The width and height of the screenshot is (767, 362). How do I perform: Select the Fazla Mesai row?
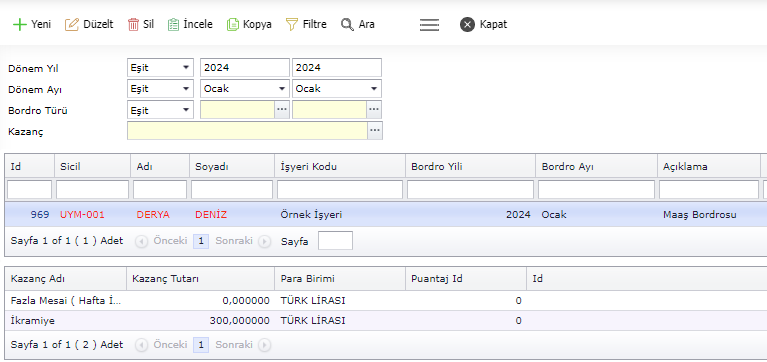click(385, 300)
